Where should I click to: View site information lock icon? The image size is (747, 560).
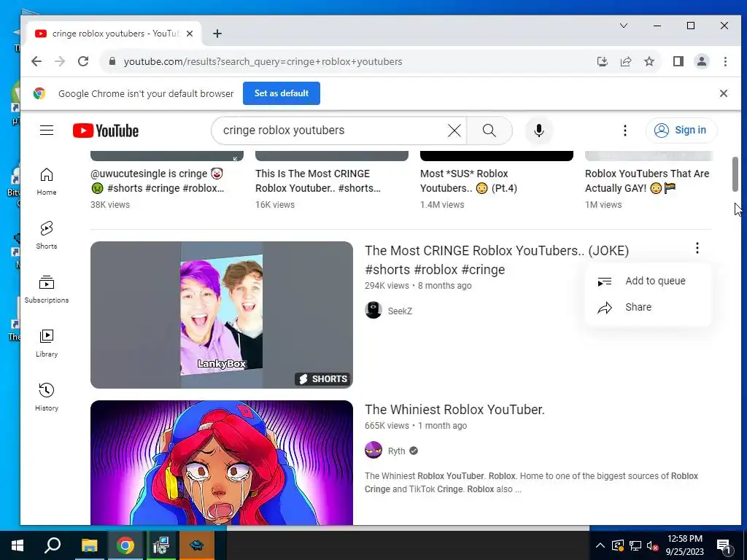coord(112,61)
